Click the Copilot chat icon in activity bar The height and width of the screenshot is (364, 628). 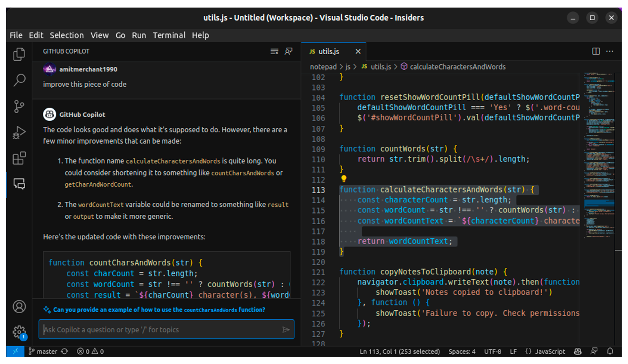(19, 184)
